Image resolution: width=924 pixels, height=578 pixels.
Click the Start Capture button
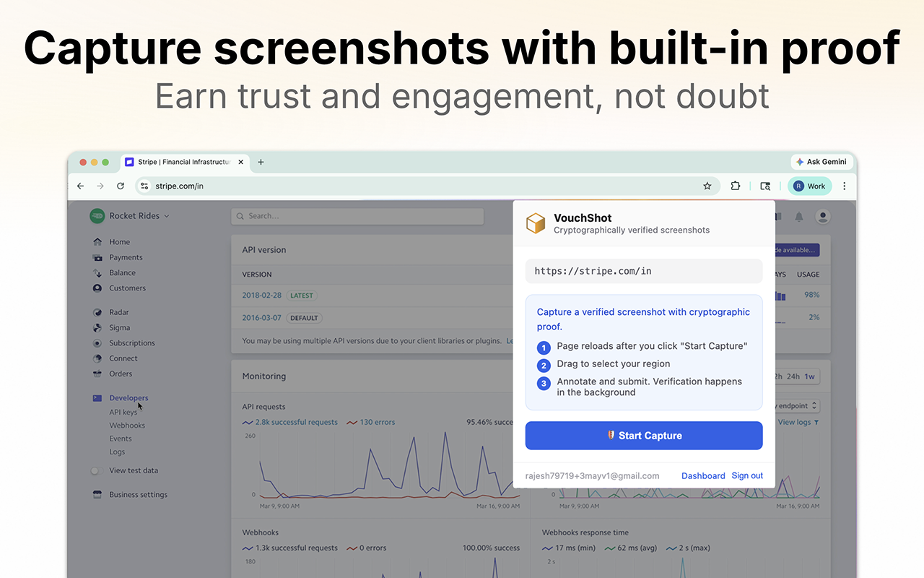[644, 436]
